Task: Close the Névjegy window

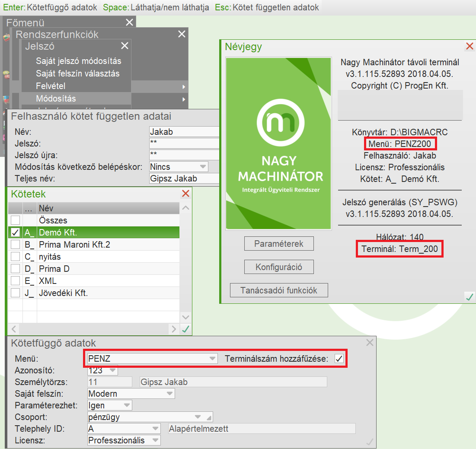Action: tap(470, 46)
